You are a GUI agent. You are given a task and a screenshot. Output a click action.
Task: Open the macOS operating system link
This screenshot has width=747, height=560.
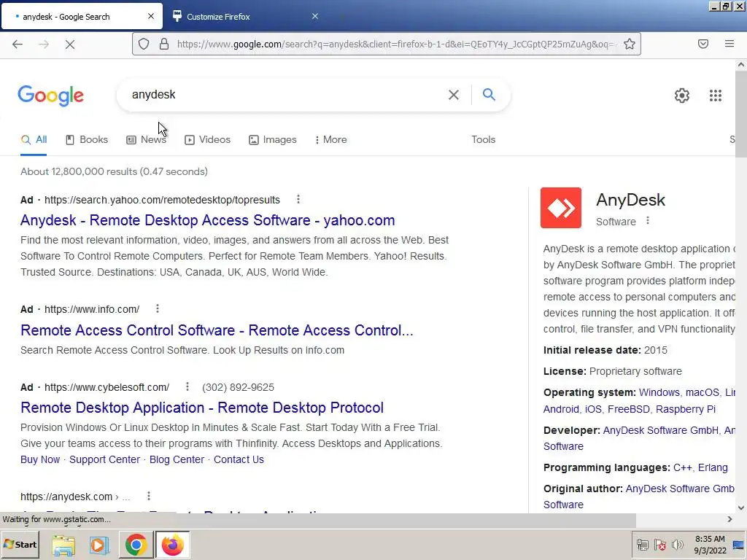(x=703, y=392)
